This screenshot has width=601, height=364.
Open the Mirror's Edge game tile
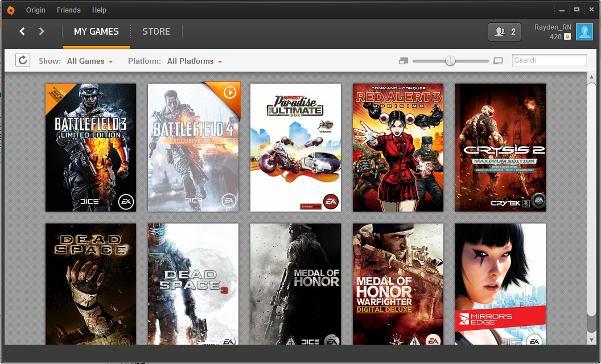(500, 284)
